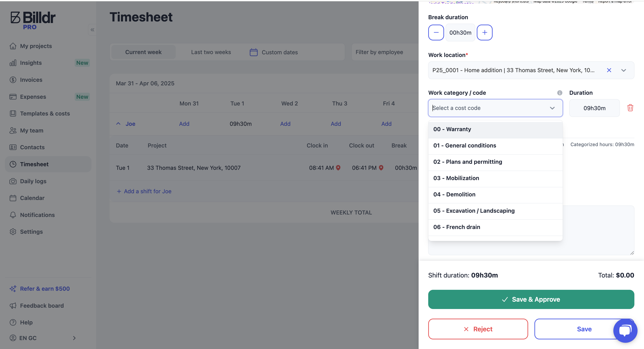644x349 pixels.
Task: Add hours for Thu 3
Action: point(336,124)
